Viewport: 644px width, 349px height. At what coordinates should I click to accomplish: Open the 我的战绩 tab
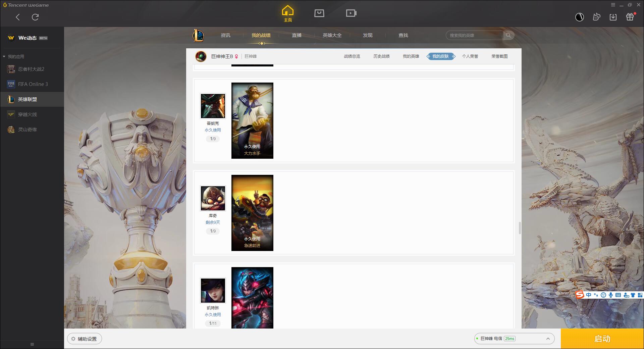click(x=261, y=35)
